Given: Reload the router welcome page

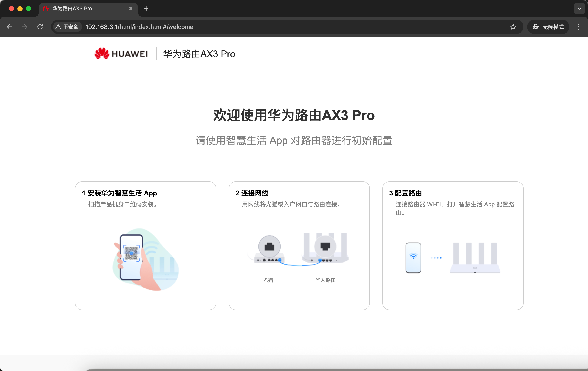Looking at the screenshot, I should click(40, 27).
